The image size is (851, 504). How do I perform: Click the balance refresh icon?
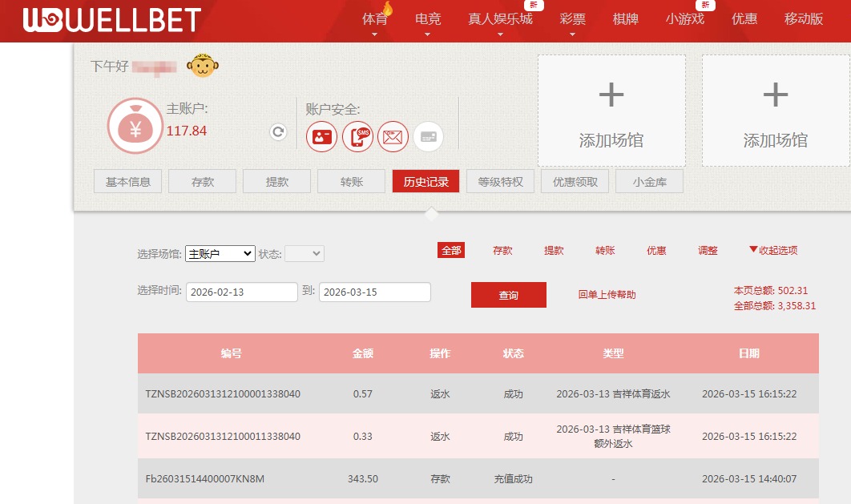pos(277,132)
